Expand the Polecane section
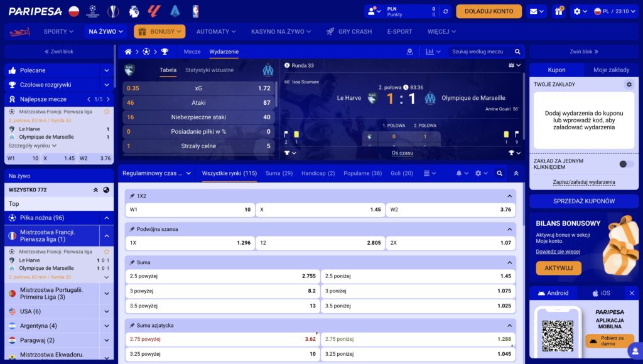Screen dimensions: 643x364 [107, 70]
